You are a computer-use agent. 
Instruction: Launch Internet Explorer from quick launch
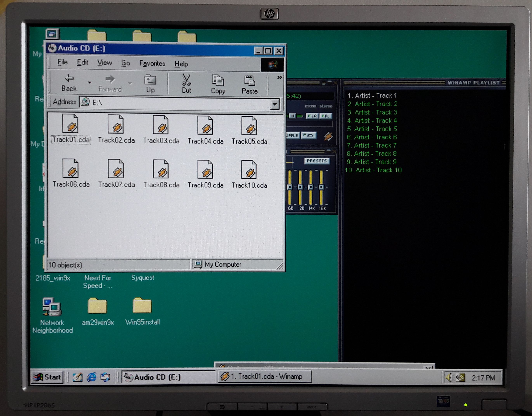(x=92, y=377)
